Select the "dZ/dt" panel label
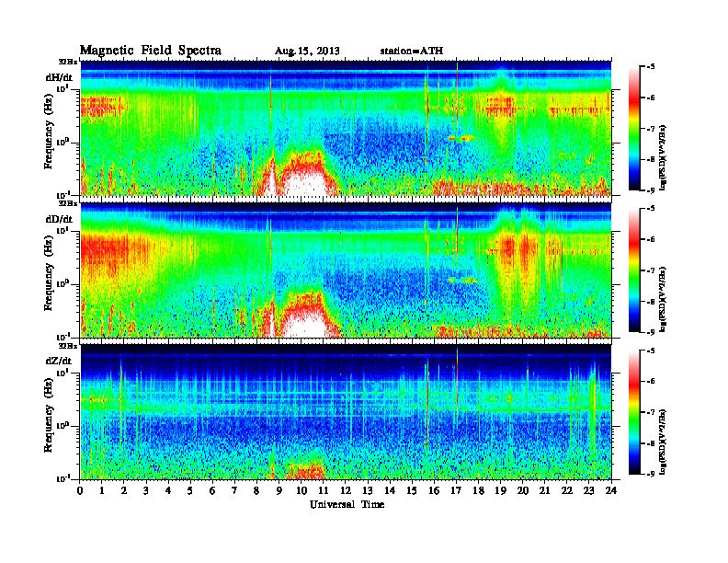The height and width of the screenshot is (563, 728). coord(59,361)
